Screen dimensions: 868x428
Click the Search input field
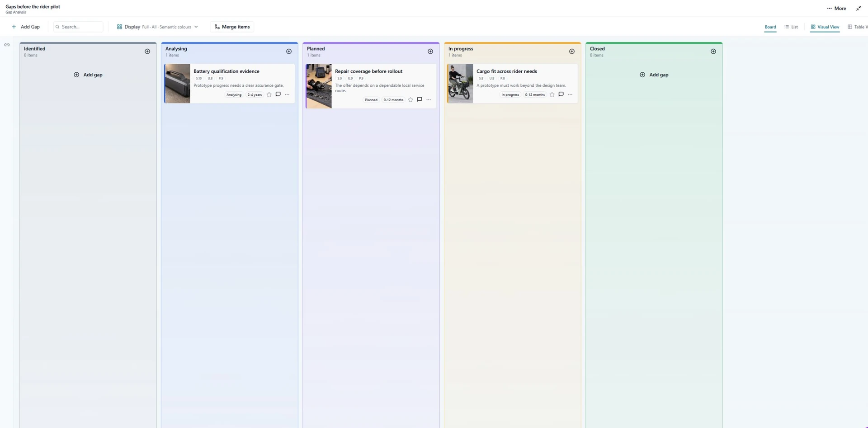pyautogui.click(x=78, y=27)
